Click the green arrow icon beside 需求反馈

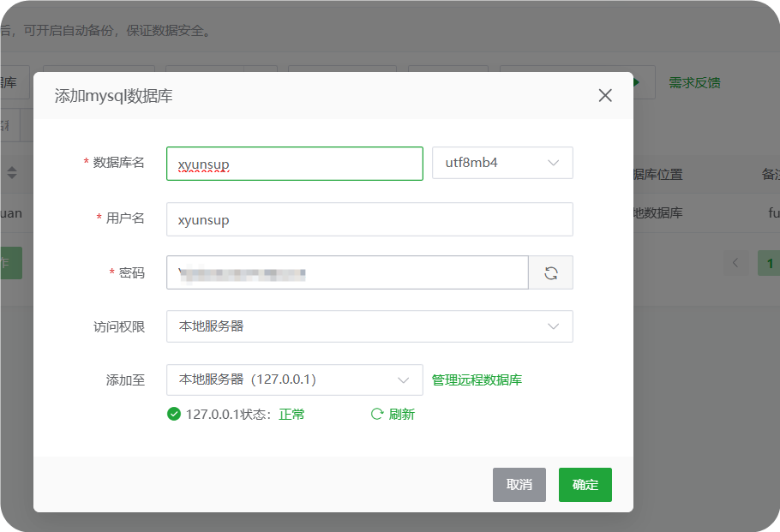tap(636, 81)
